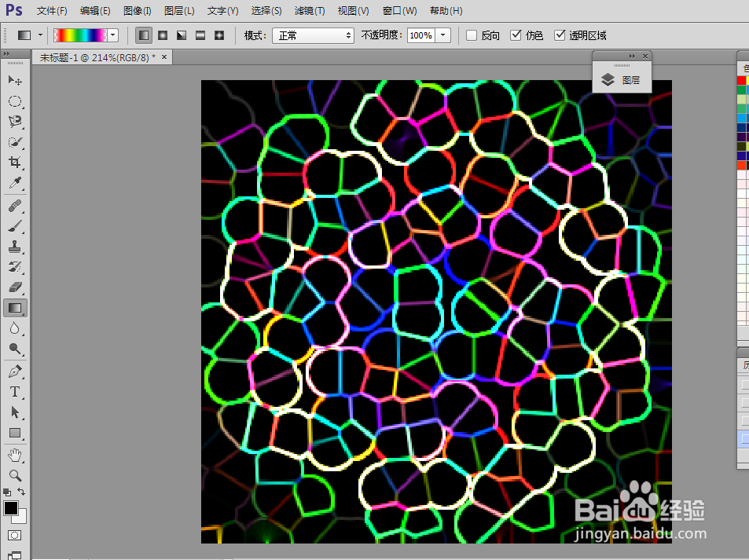This screenshot has width=749, height=560.
Task: Enable the 反向 reverse checkbox
Action: click(472, 35)
